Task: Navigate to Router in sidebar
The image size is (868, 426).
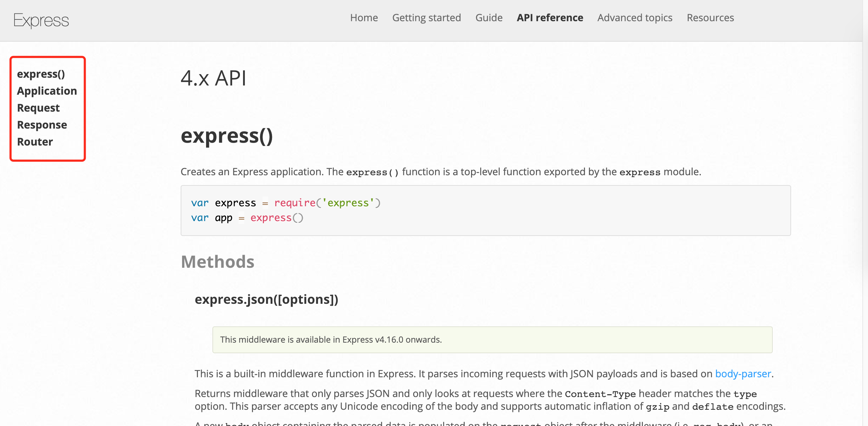Action: click(35, 142)
